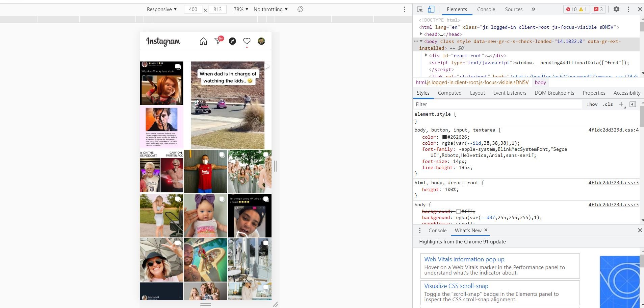This screenshot has height=308, width=644.
Task: Open drawer more options menu
Action: 420,231
